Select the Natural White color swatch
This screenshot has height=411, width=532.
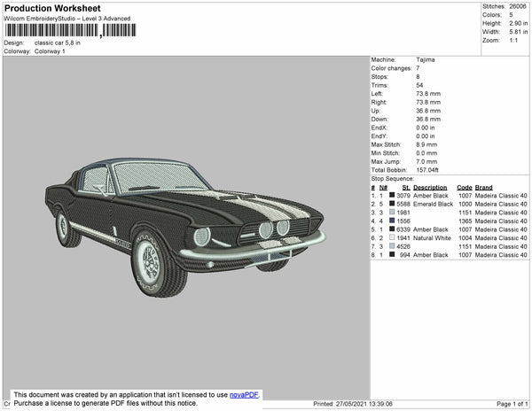point(392,238)
